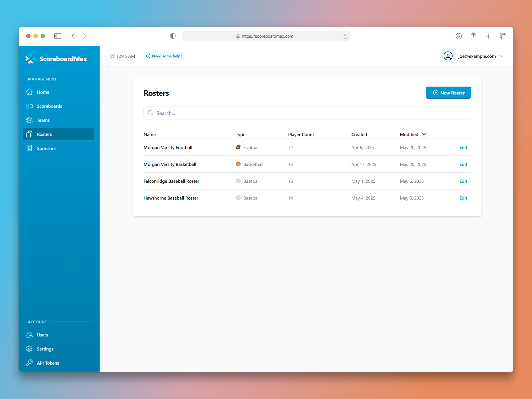The height and width of the screenshot is (399, 532).
Task: Click player count 72
Action: pos(290,147)
